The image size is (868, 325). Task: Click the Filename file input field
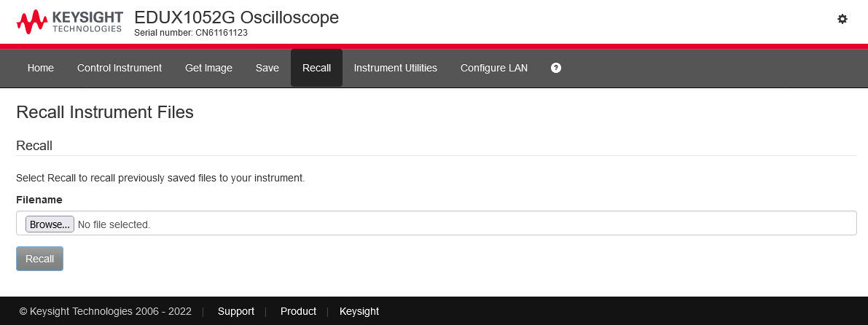point(437,223)
